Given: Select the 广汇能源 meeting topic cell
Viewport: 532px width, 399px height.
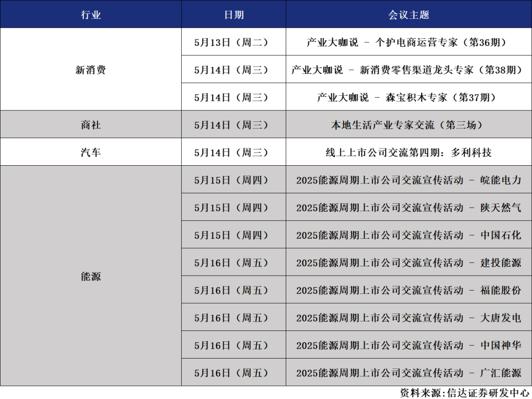Looking at the screenshot, I should 409,372.
